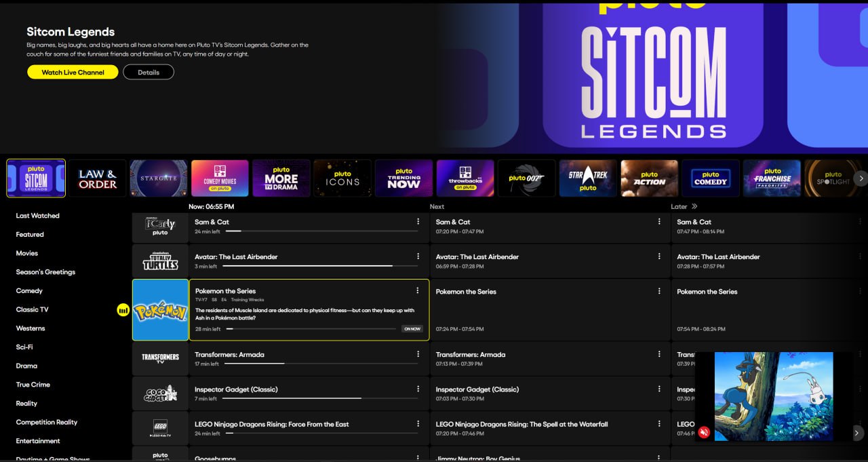Viewport: 868px width, 462px height.
Task: Click the Watch Live Channel button
Action: [73, 72]
